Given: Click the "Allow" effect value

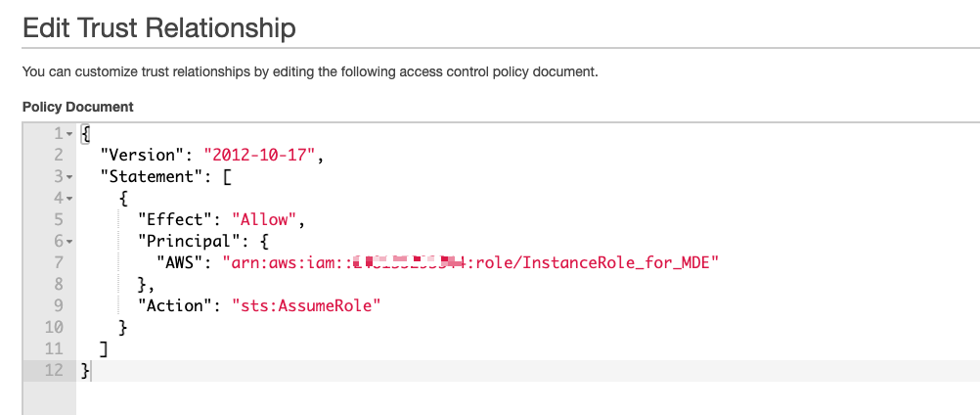Looking at the screenshot, I should (264, 219).
